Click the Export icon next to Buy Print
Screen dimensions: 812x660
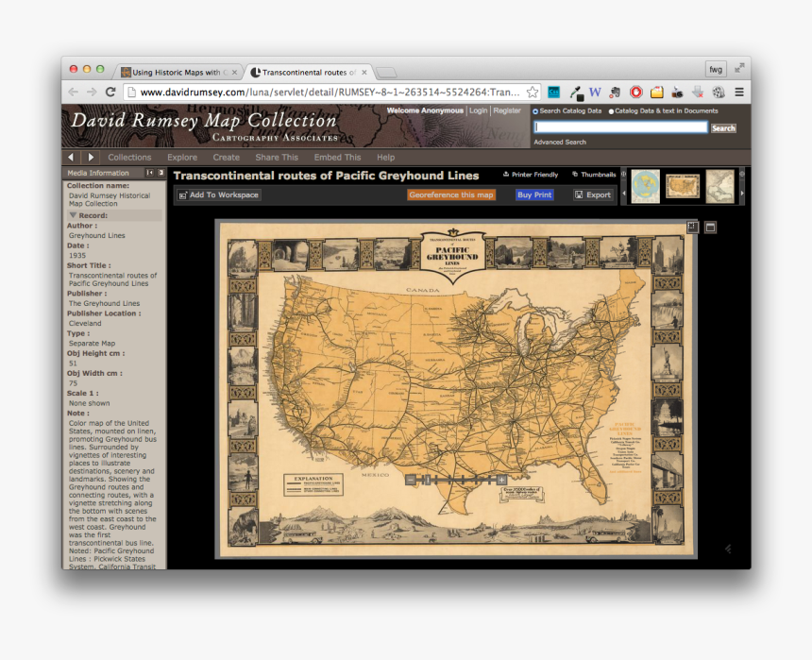click(x=580, y=195)
